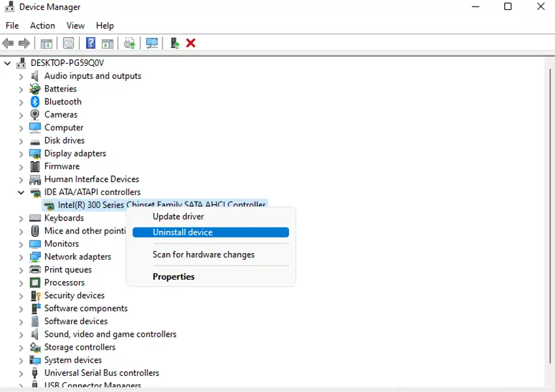Collapse the DESKTOP-PG59Q0V root node
This screenshot has height=392, width=555.
[7, 63]
